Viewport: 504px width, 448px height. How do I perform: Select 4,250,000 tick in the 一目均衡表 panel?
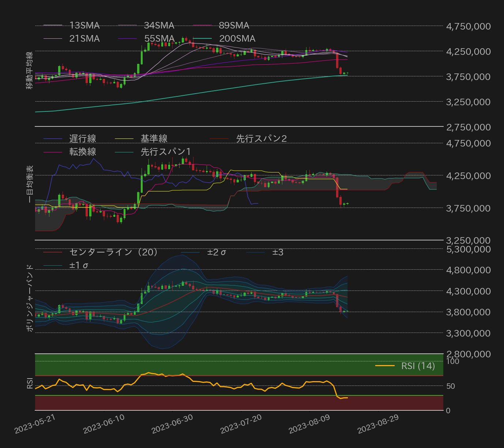pos(469,175)
